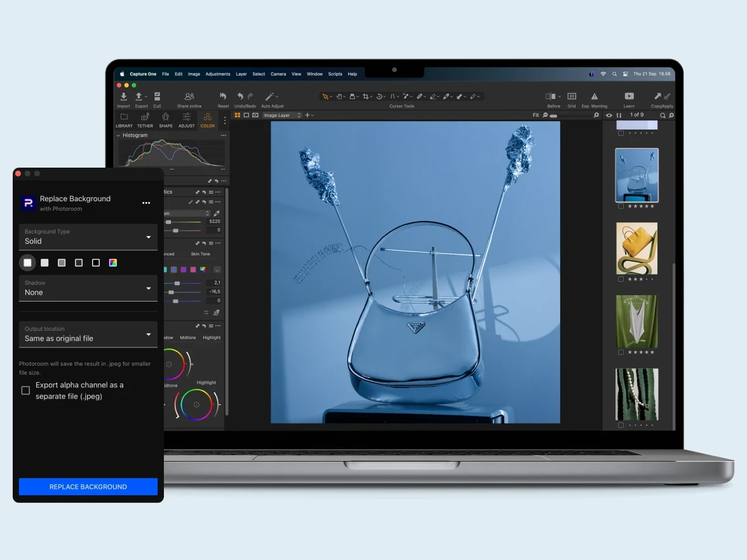The height and width of the screenshot is (560, 747).
Task: Choose the selected white solid color swatch
Action: pyautogui.click(x=28, y=263)
